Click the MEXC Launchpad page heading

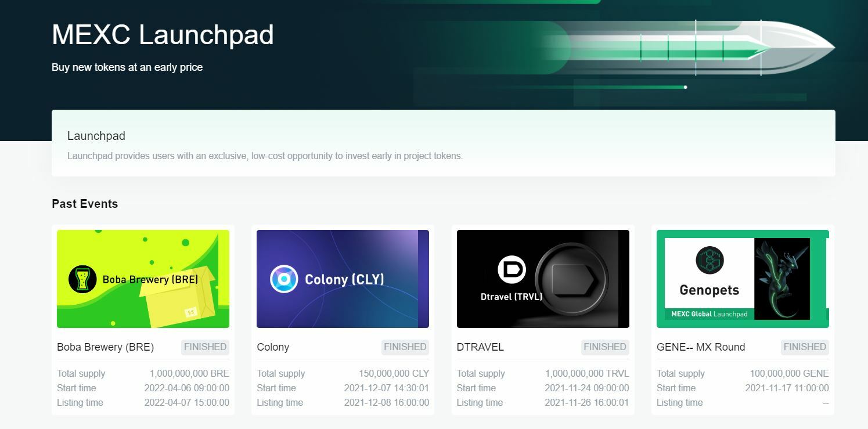click(163, 35)
